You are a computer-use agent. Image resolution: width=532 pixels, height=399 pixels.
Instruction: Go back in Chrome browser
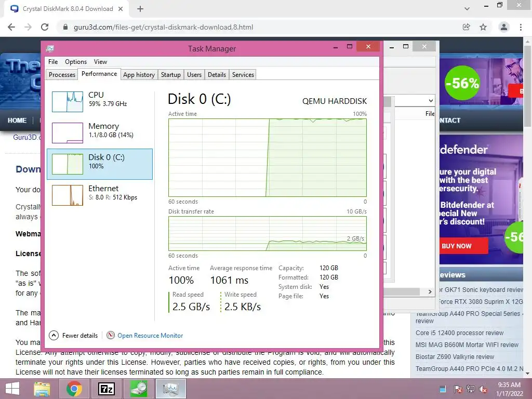[11, 27]
